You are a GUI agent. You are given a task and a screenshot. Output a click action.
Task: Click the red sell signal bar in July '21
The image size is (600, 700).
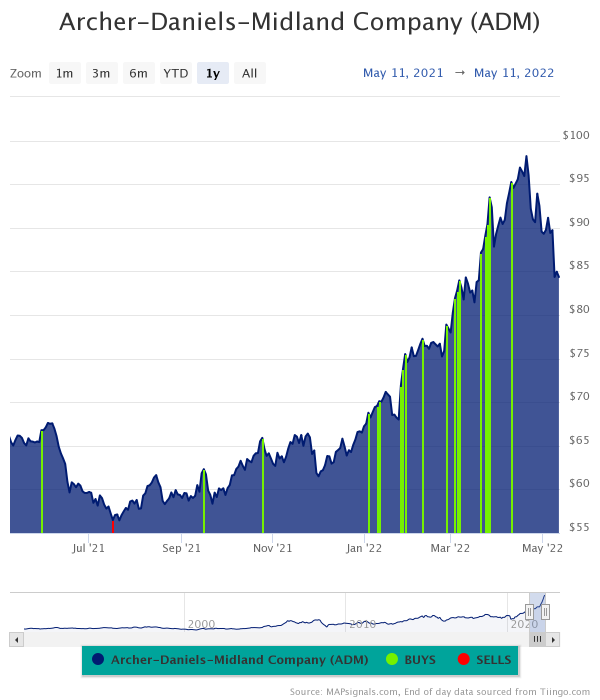pyautogui.click(x=112, y=526)
